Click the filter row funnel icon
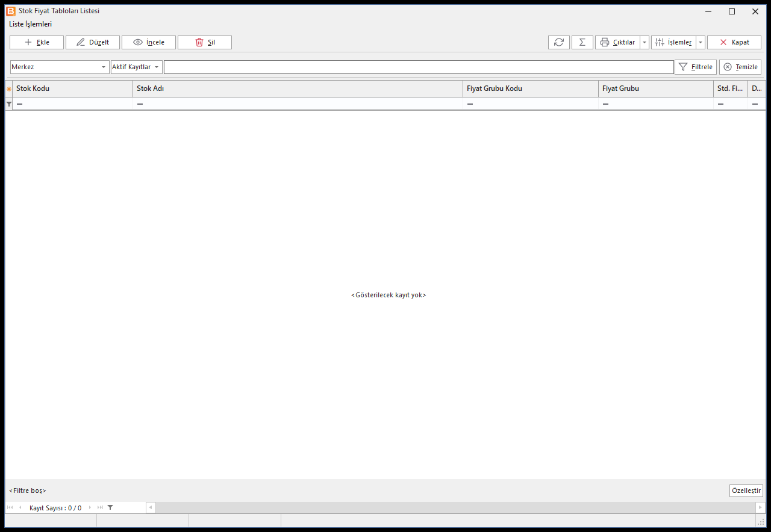The width and height of the screenshot is (771, 532). (8, 104)
